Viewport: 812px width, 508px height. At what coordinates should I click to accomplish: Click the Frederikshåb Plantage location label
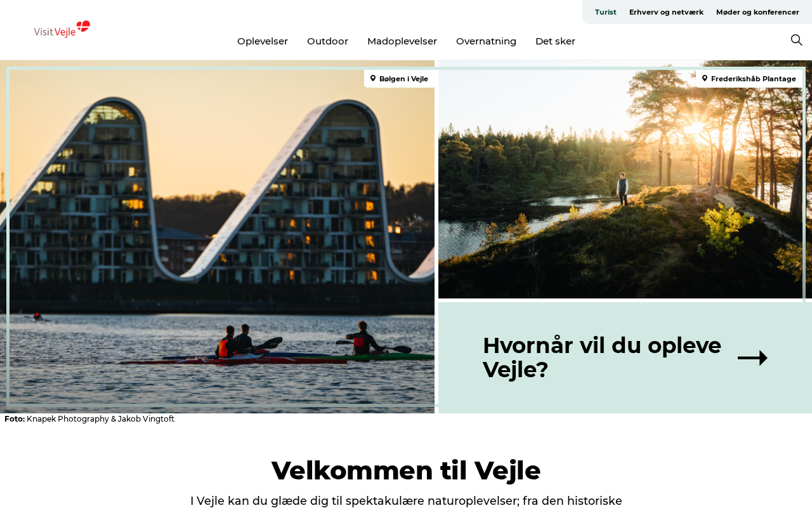(754, 79)
